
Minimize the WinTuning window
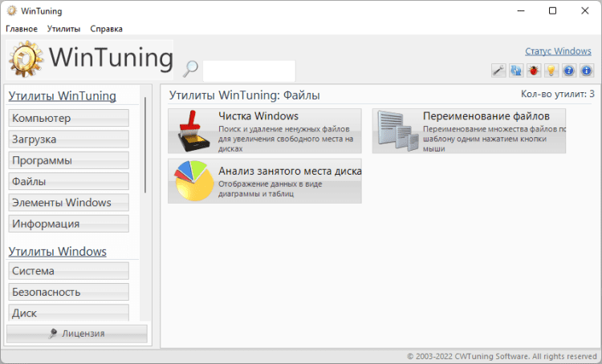521,10
